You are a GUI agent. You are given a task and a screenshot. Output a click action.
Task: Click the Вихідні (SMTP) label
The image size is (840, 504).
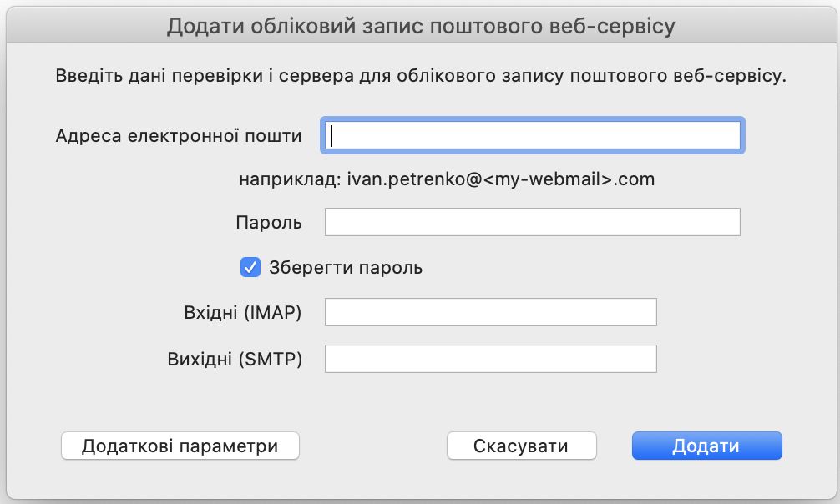tap(237, 358)
